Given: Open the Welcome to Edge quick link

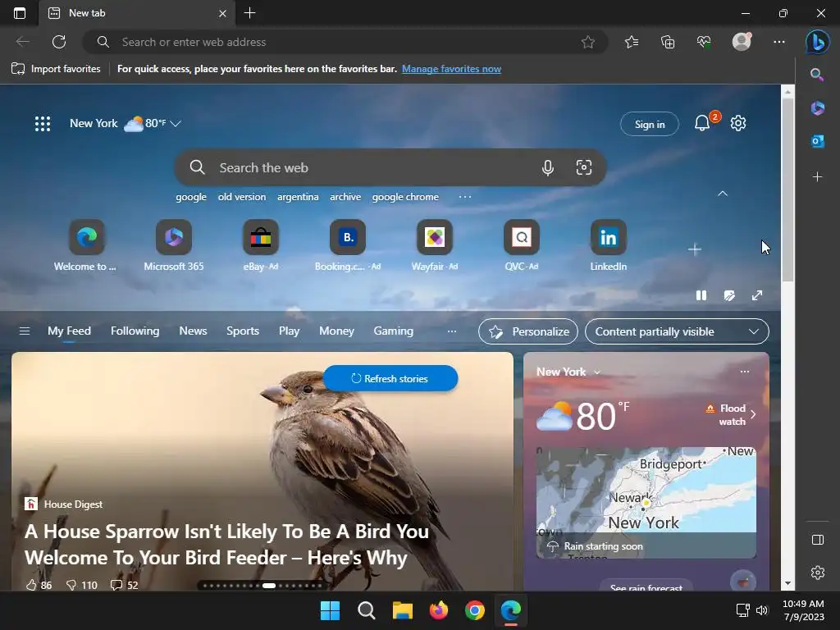Looking at the screenshot, I should (x=86, y=245).
